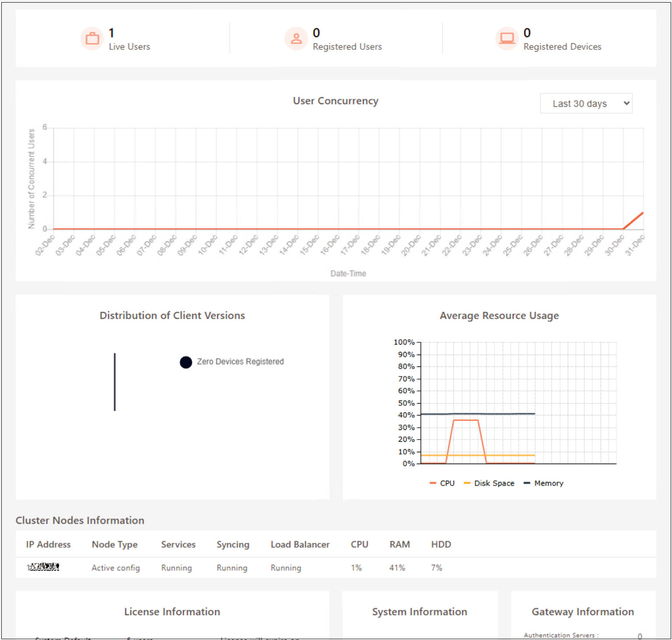The width and height of the screenshot is (672, 640).
Task: Click the Node Type column header
Action: coord(115,545)
